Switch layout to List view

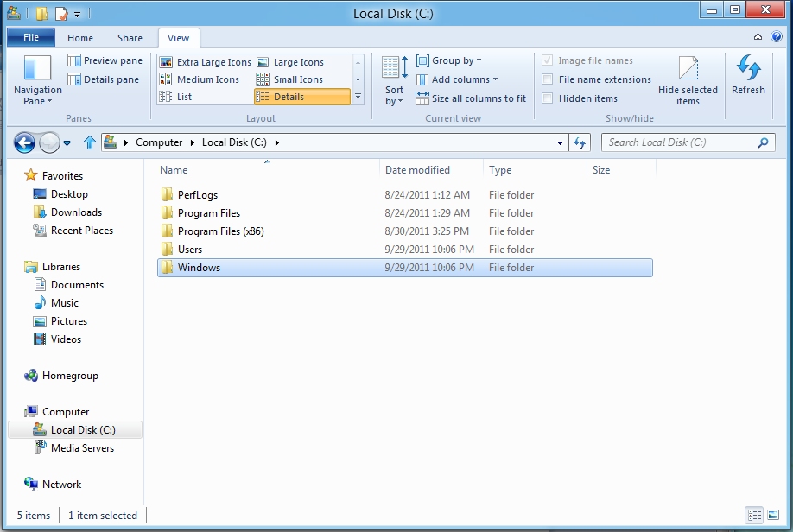click(x=175, y=97)
